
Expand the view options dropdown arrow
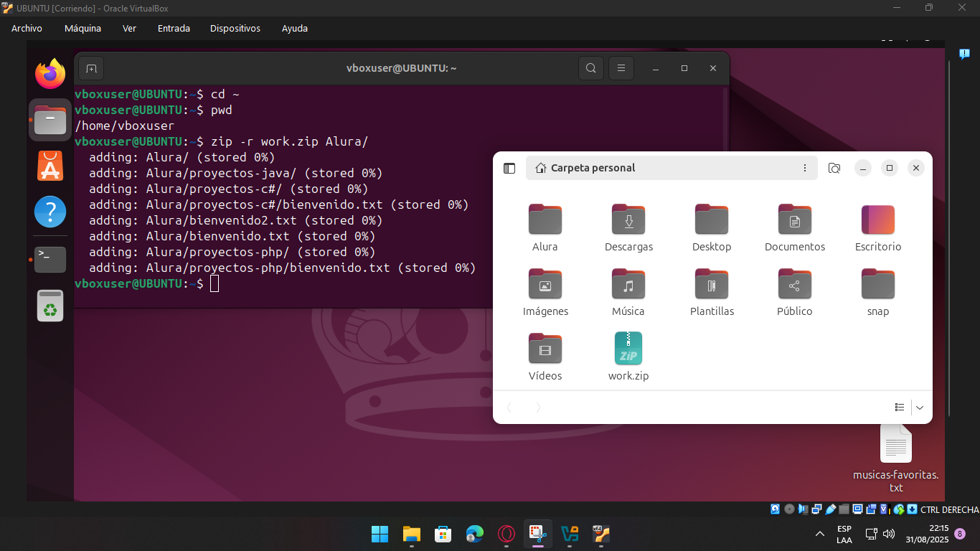920,408
